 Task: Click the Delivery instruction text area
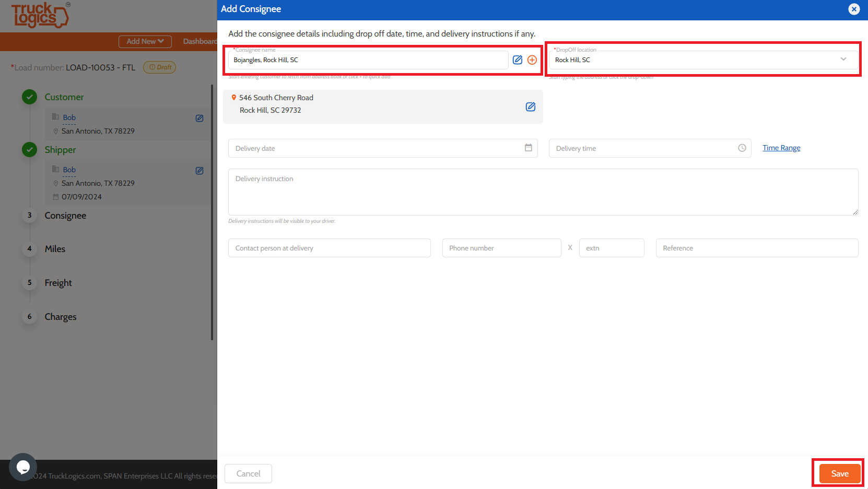pyautogui.click(x=543, y=192)
